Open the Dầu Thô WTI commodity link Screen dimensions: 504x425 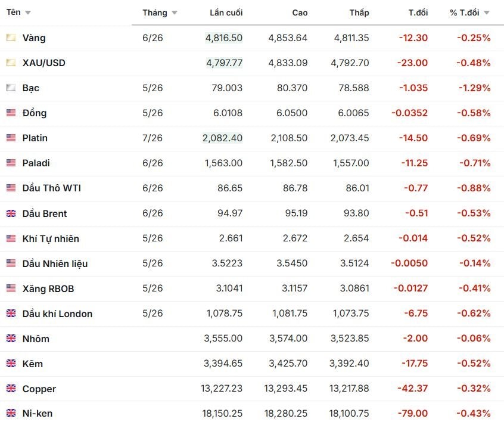point(51,188)
